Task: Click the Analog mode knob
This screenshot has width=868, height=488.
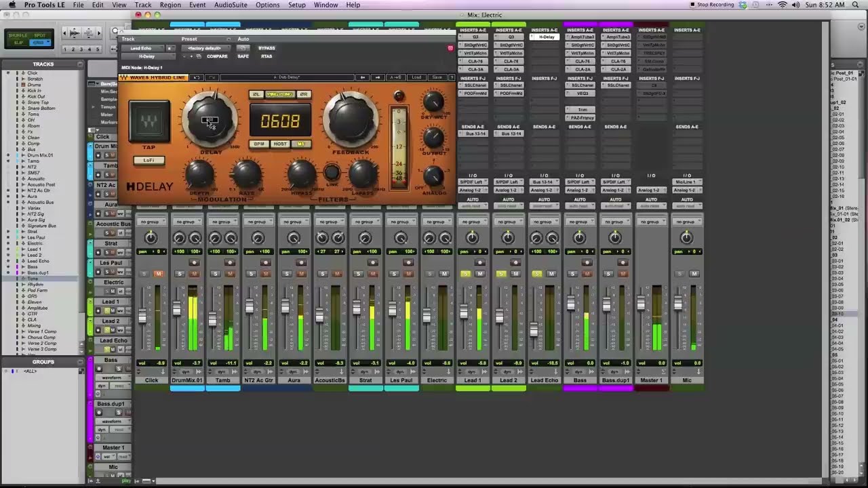Action: tap(434, 176)
